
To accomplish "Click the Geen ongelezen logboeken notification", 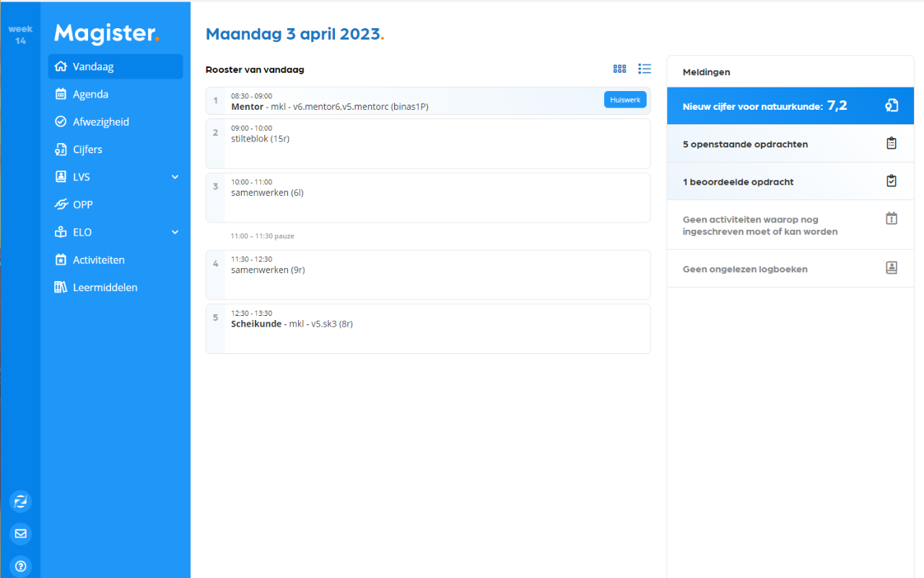I will (790, 269).
